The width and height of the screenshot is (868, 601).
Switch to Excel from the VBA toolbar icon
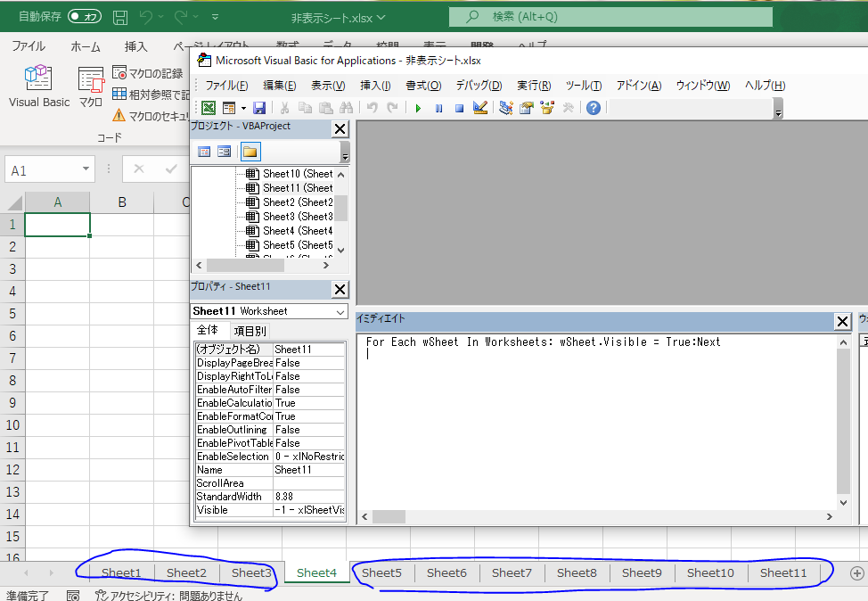209,108
